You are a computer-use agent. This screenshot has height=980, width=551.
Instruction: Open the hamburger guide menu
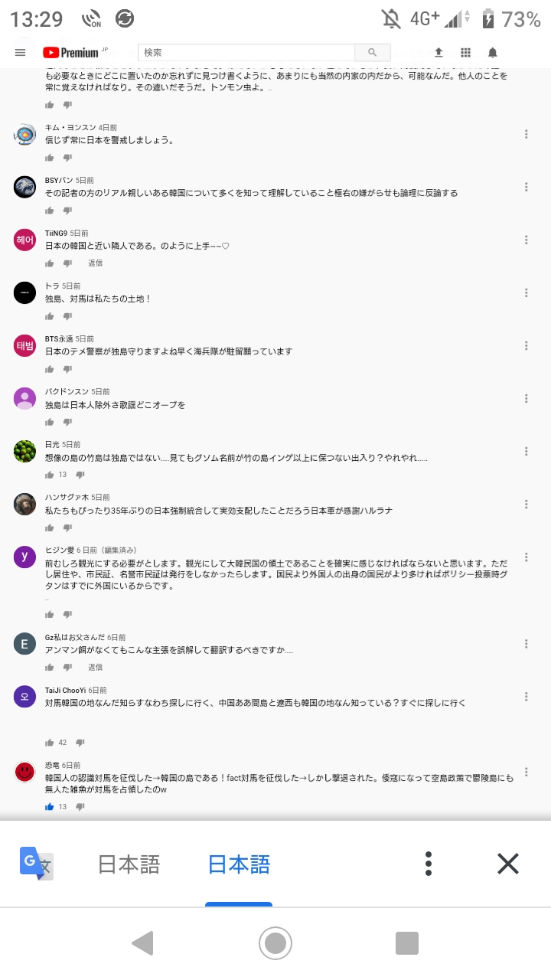21,52
